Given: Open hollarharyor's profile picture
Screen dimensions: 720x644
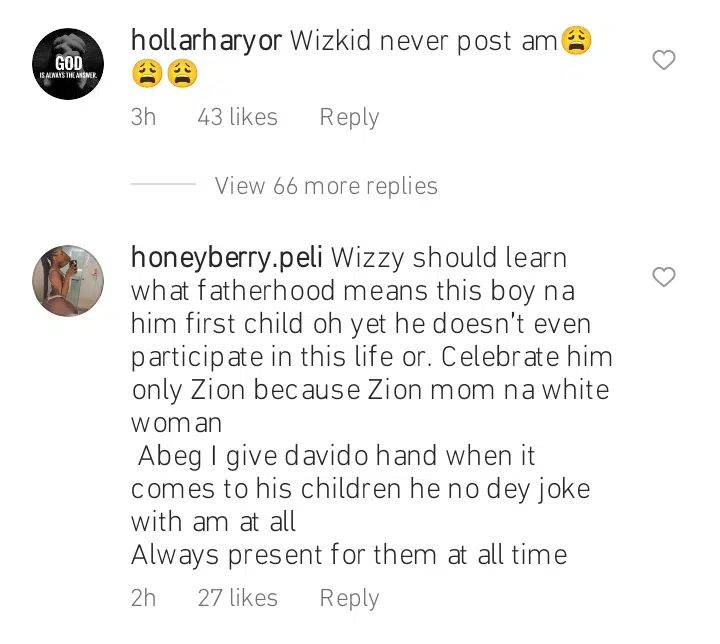Looking at the screenshot, I should [x=68, y=64].
